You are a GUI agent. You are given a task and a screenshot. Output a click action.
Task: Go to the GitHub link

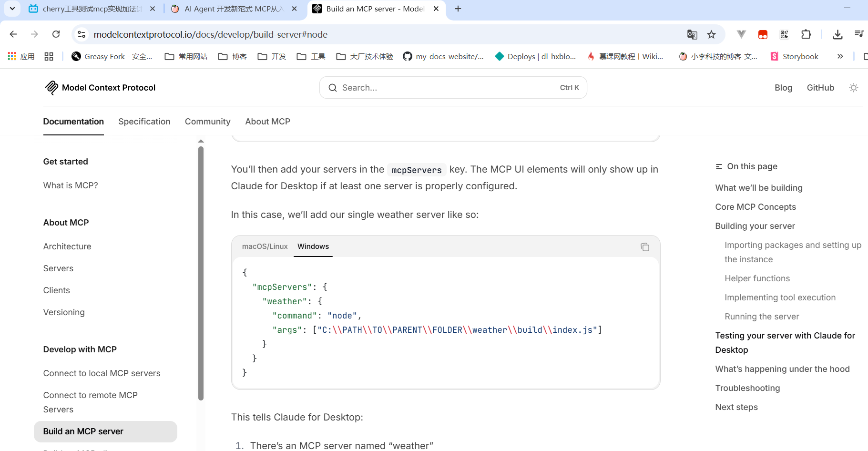tap(820, 88)
